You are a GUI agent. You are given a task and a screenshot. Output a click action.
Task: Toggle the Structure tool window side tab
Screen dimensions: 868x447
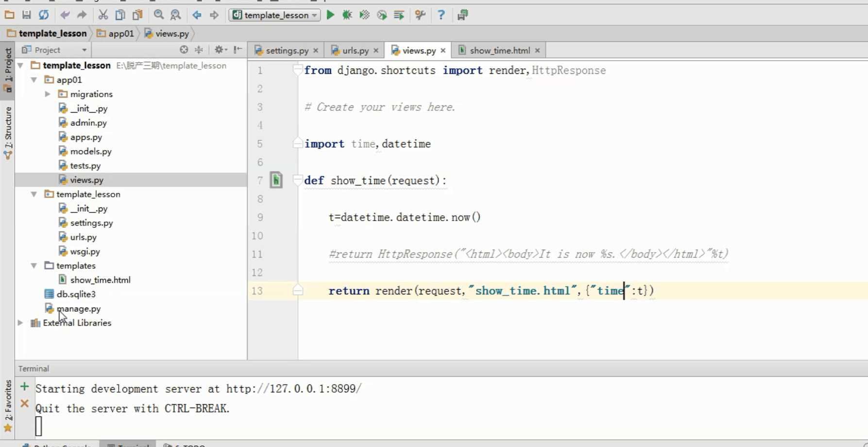(x=8, y=133)
